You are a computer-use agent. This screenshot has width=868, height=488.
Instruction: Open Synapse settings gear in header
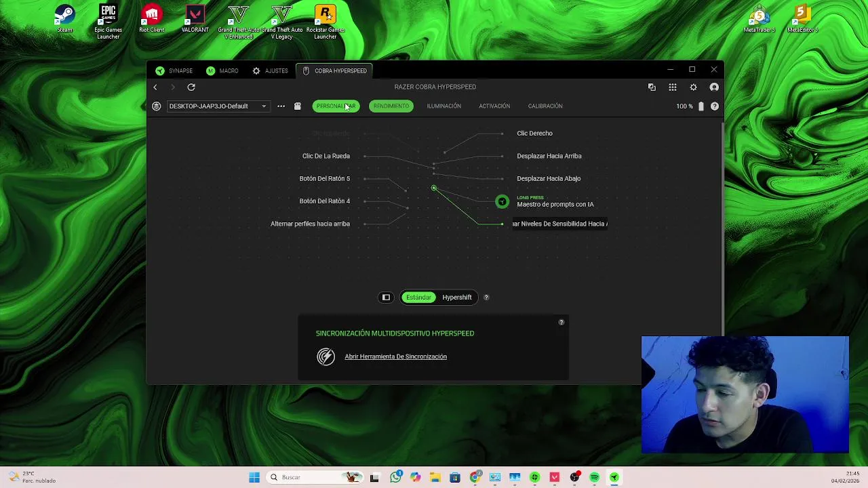[693, 87]
